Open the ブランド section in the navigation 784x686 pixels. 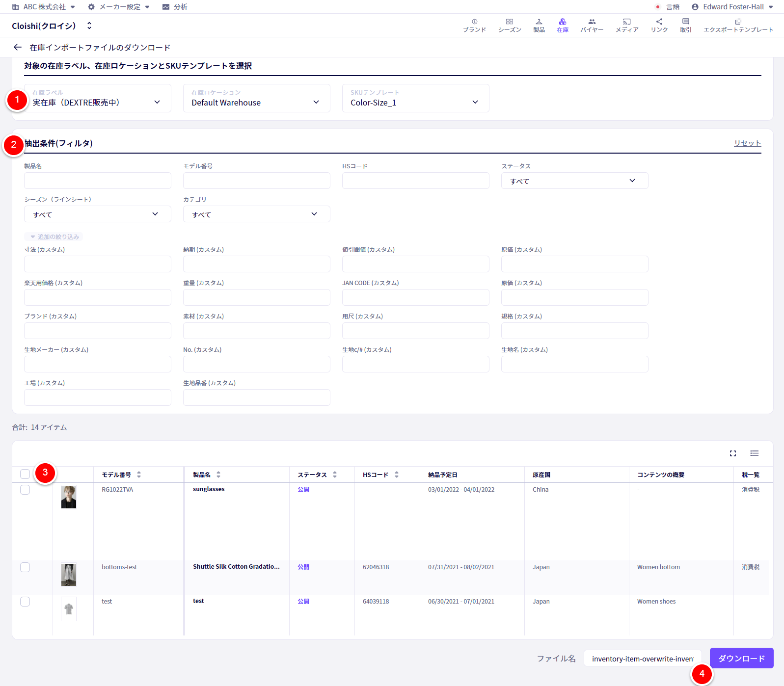(x=474, y=26)
